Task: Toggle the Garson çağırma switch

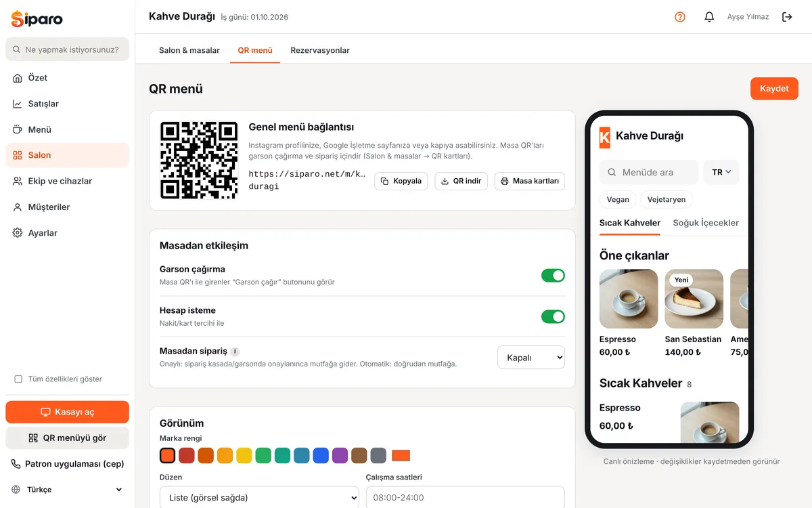Action: [x=553, y=276]
